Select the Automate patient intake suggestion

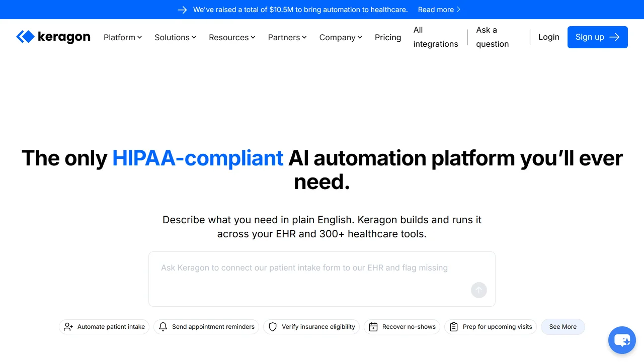[x=105, y=327]
